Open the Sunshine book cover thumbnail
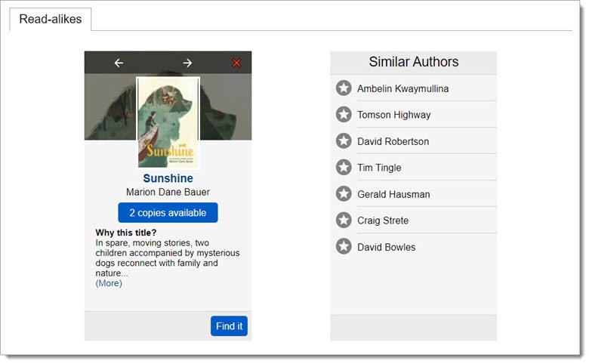Screen dimensions: 589x364 point(168,122)
